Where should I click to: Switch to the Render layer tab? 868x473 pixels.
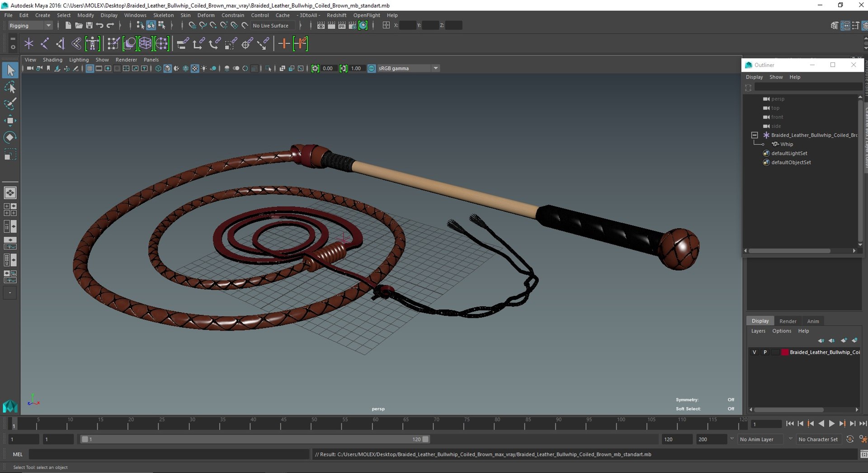(788, 321)
